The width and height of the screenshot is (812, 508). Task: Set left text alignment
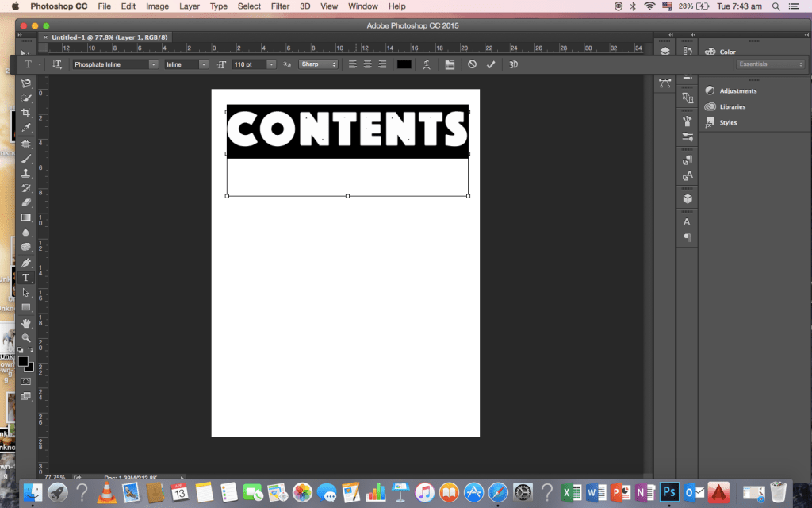click(353, 64)
